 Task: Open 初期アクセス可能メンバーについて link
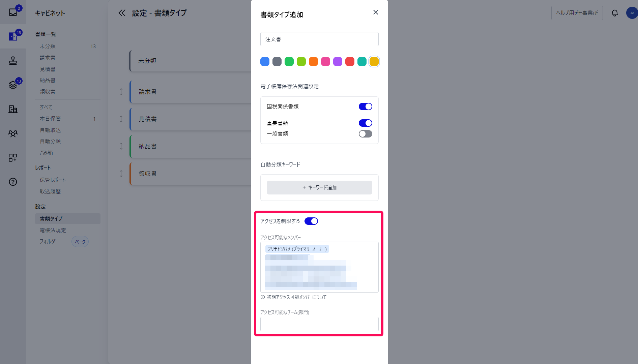click(x=297, y=297)
